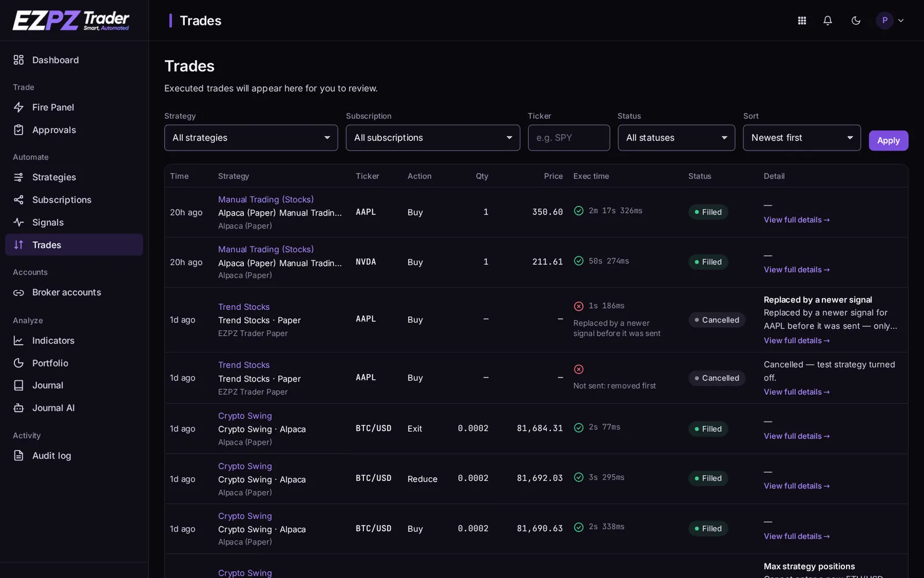Screen dimensions: 924x578
Task: Open Indicators page
Action: coord(74,341)
